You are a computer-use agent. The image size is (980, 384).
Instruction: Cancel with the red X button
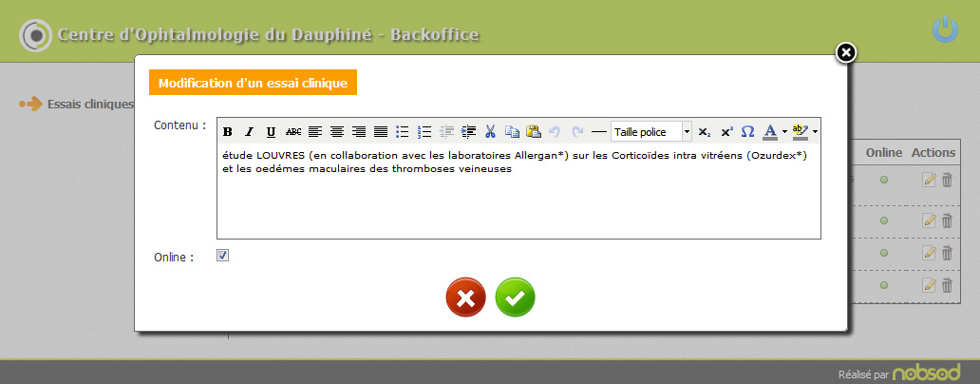(465, 298)
